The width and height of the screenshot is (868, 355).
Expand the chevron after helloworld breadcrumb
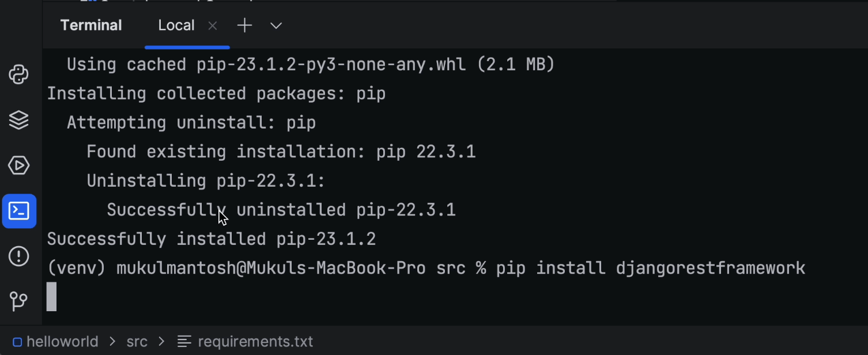point(112,342)
